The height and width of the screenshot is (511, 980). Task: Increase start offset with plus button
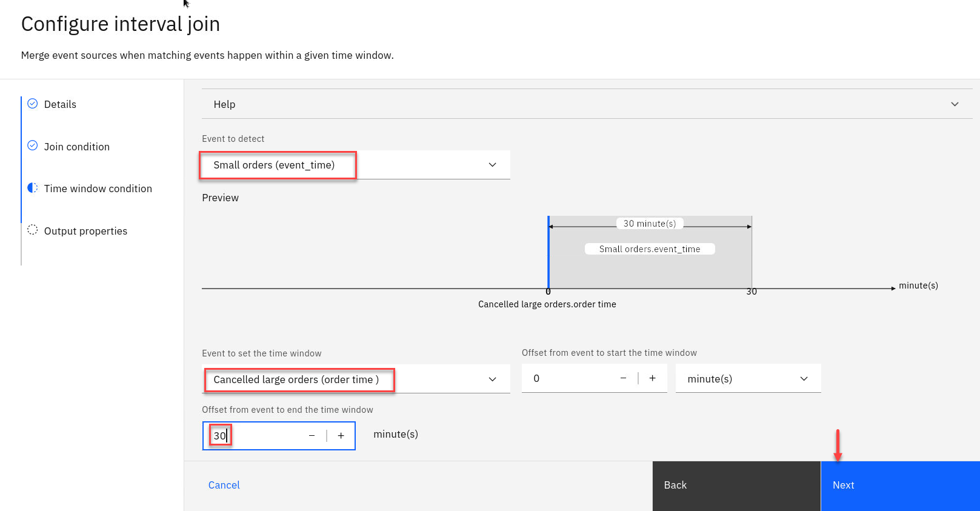pyautogui.click(x=653, y=378)
